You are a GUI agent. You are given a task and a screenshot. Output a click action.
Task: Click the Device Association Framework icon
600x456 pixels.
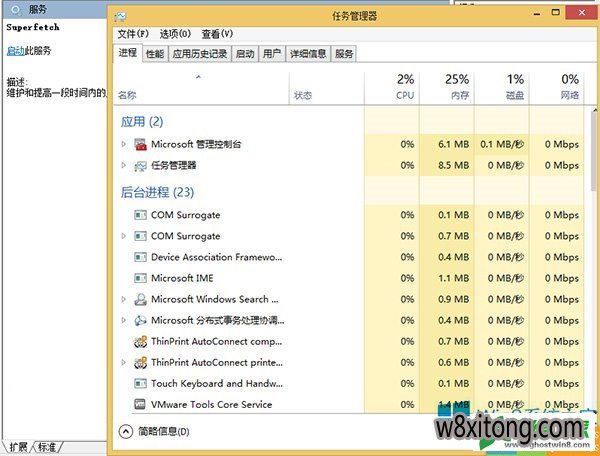(x=140, y=257)
